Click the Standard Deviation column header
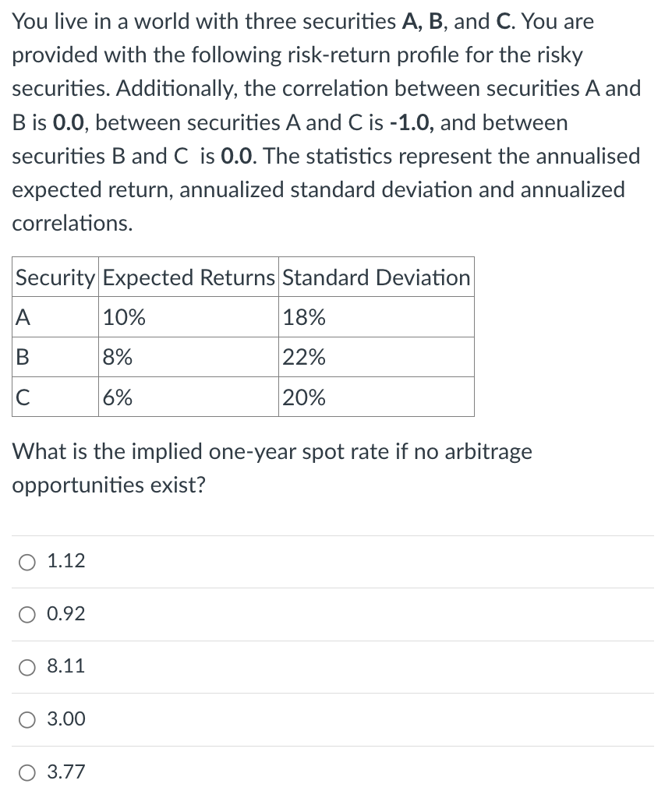Image resolution: width=672 pixels, height=798 pixels. [x=376, y=277]
